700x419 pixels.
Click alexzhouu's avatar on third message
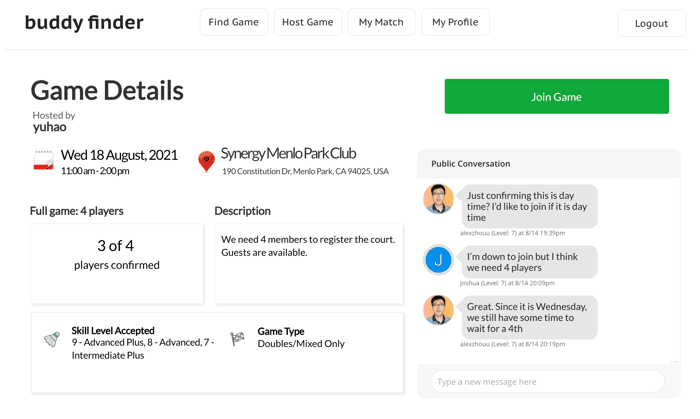[x=438, y=310]
